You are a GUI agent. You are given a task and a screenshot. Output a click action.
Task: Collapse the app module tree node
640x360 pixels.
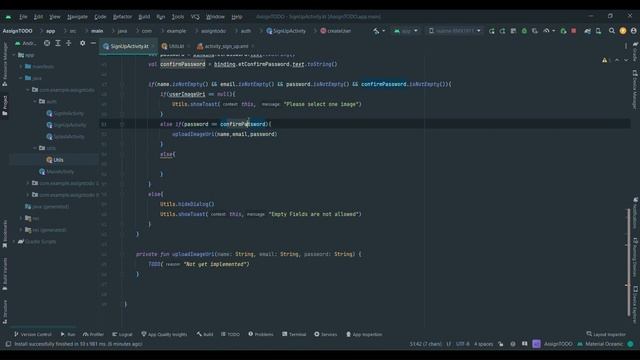coord(14,55)
